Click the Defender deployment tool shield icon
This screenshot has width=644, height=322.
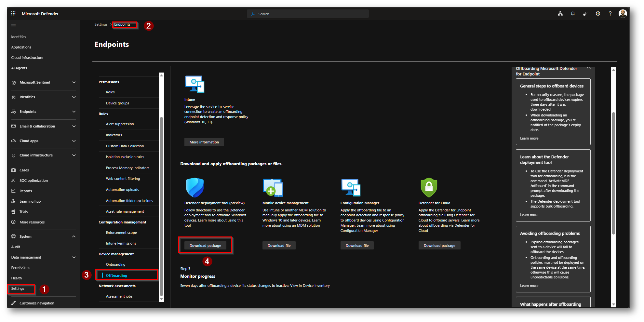click(195, 187)
